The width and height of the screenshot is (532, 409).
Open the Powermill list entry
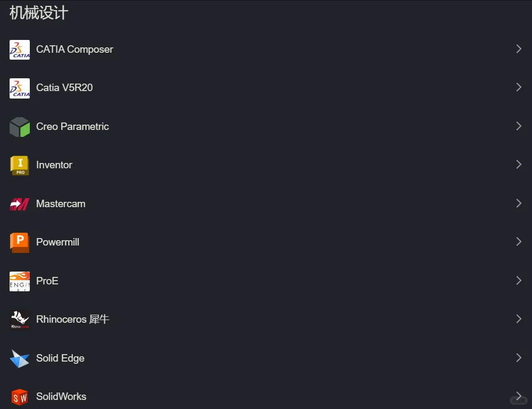57,242
